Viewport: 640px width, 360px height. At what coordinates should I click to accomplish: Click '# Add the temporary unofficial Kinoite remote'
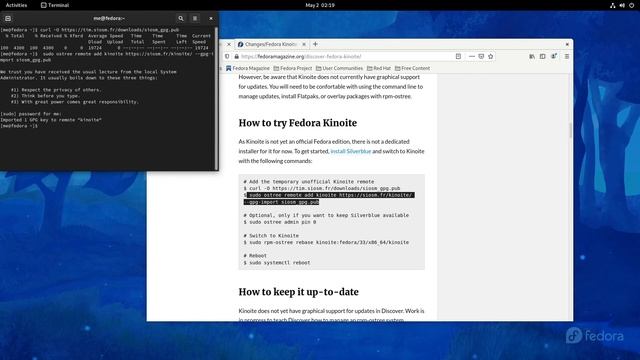pos(309,182)
